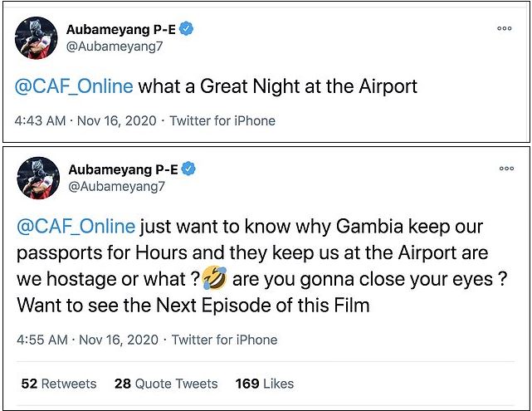Open more options on the Gambia passports tweet
The height and width of the screenshot is (411, 532).
point(505,169)
